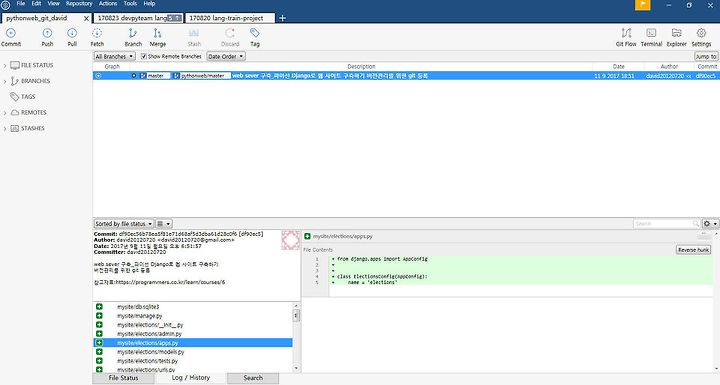Close the pythonweb_git_david tab
This screenshot has width=720, height=385.
[86, 18]
